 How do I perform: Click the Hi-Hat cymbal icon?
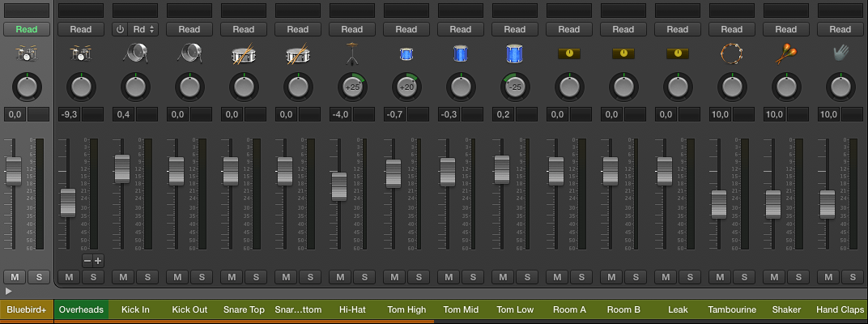[351, 54]
